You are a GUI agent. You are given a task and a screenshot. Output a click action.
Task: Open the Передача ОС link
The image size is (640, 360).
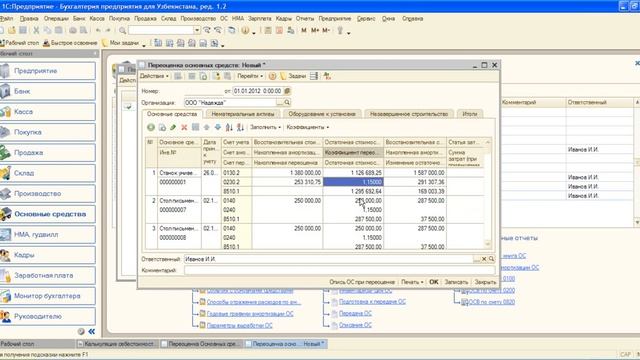point(355,313)
